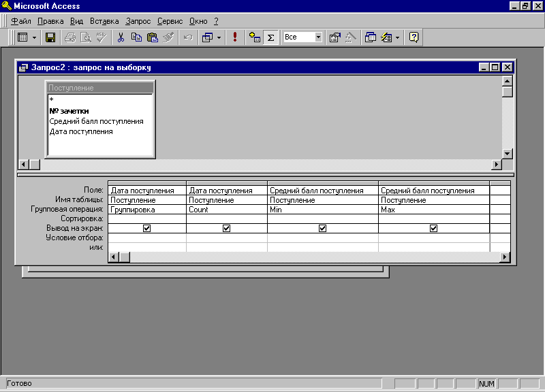Click the Paste clipboard icon
This screenshot has width=545, height=392.
[152, 37]
